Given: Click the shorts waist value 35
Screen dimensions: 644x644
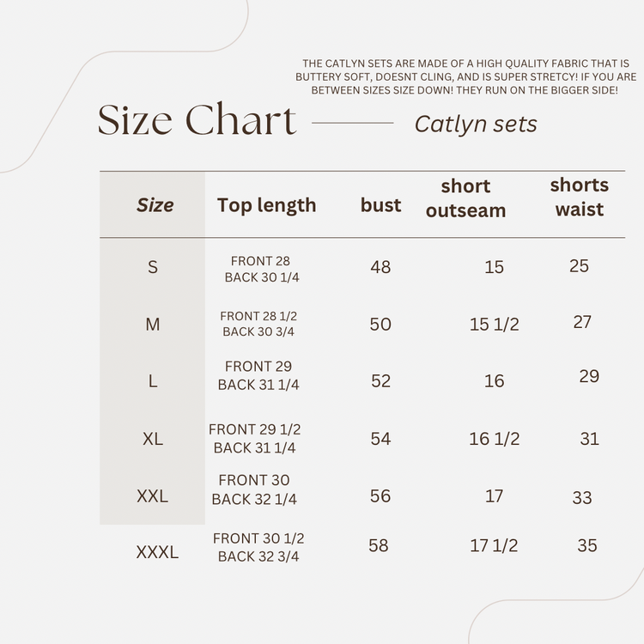Looking at the screenshot, I should point(587,545).
